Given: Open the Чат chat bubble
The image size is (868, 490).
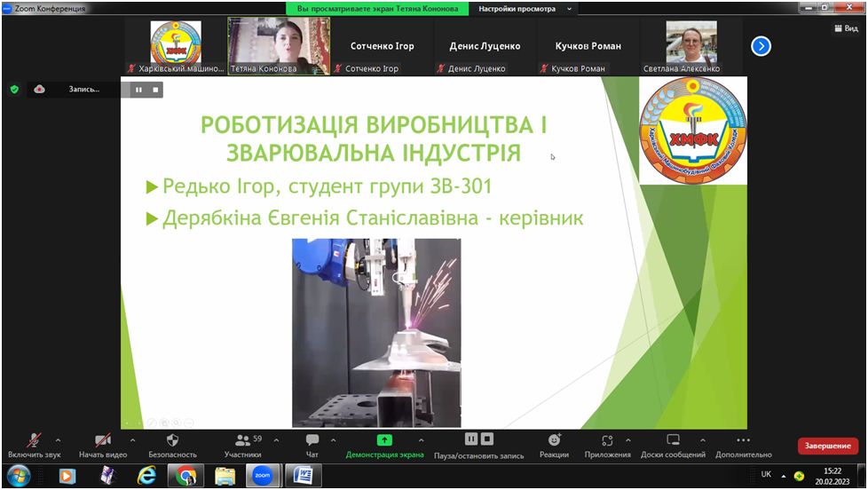Looking at the screenshot, I should (x=312, y=440).
